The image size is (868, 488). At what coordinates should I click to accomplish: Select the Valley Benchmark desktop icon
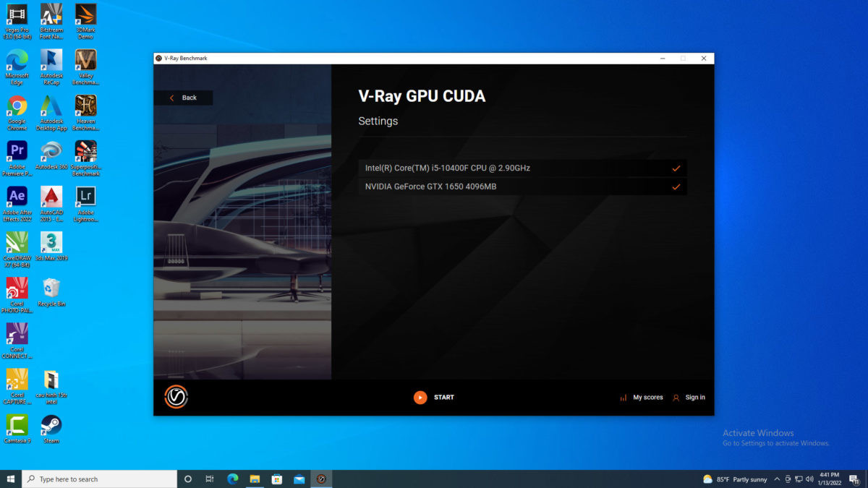click(85, 67)
